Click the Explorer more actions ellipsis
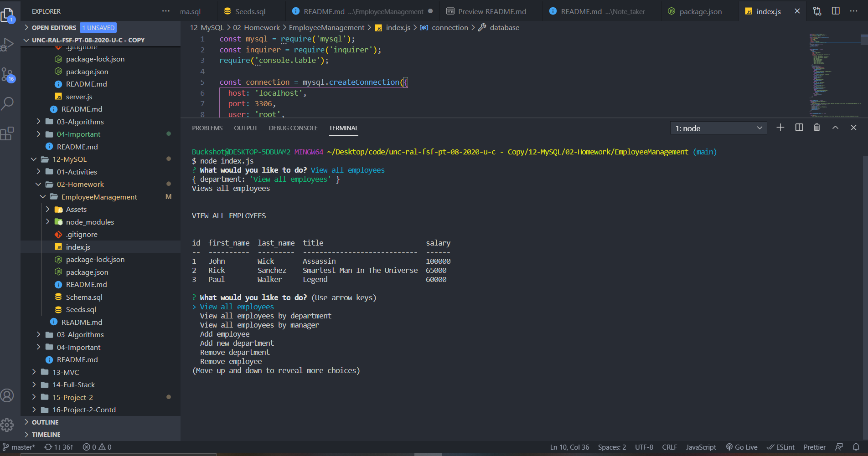868x456 pixels. [166, 11]
